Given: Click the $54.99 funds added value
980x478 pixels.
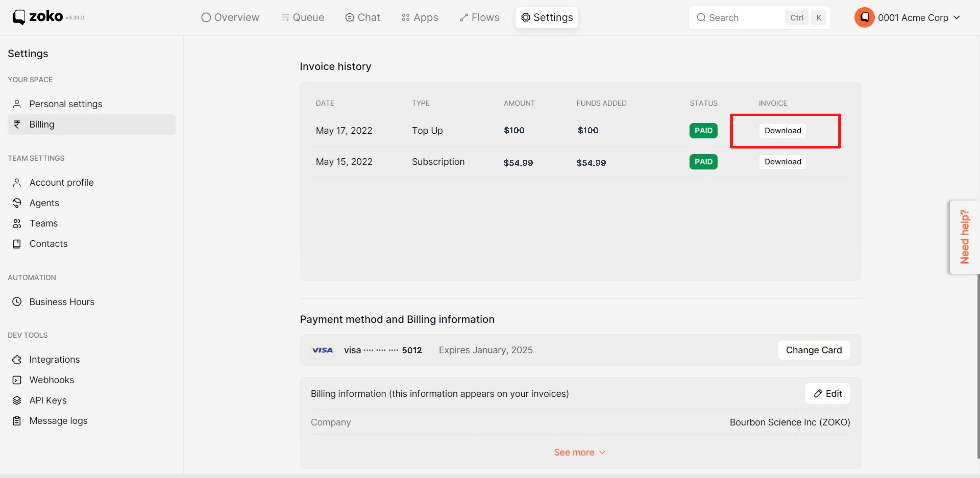Looking at the screenshot, I should coord(591,163).
